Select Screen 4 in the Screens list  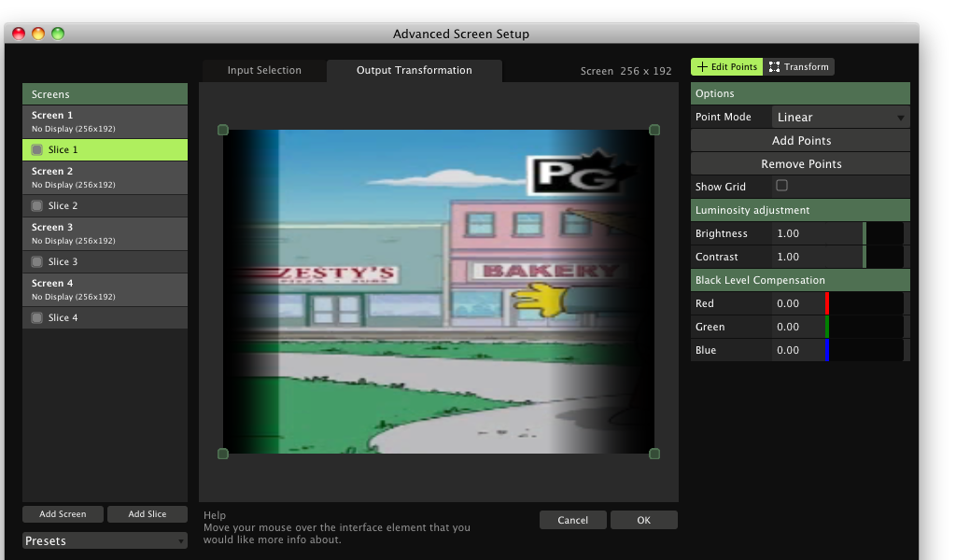[x=105, y=289]
